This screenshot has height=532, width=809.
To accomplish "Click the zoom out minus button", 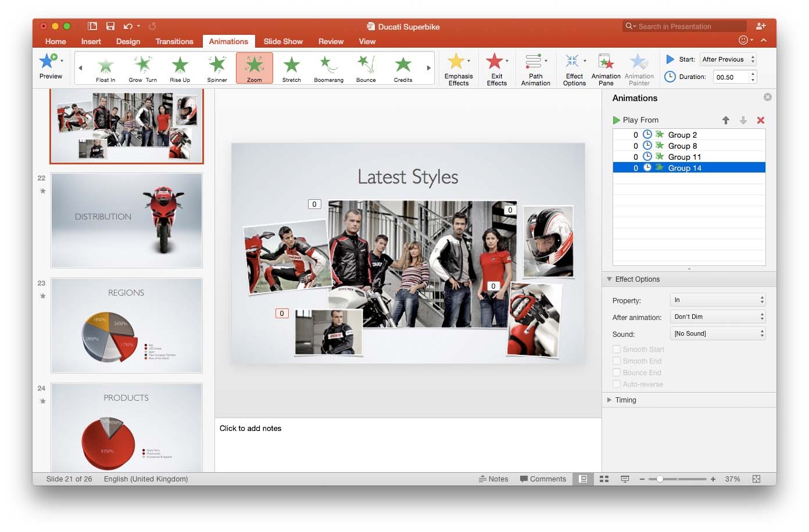I will [642, 479].
